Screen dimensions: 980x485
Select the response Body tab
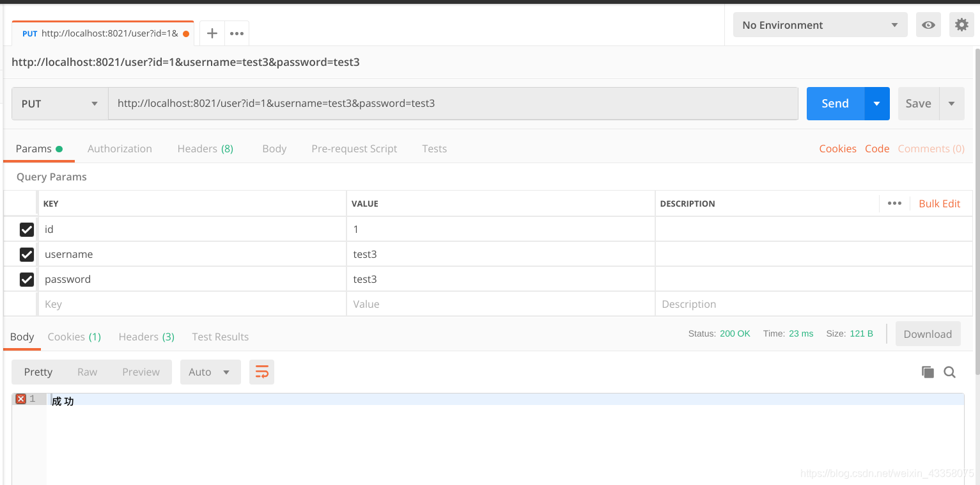point(22,337)
